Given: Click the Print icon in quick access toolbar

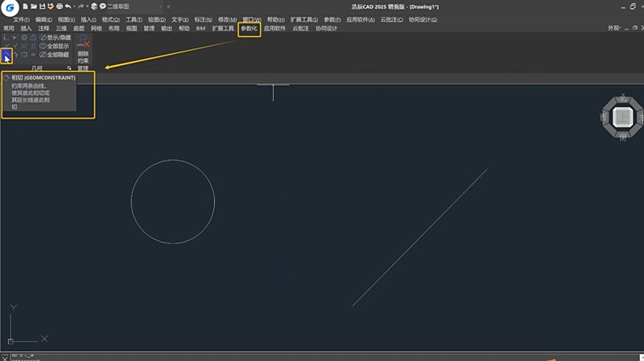Looking at the screenshot, I should pyautogui.click(x=60, y=6).
